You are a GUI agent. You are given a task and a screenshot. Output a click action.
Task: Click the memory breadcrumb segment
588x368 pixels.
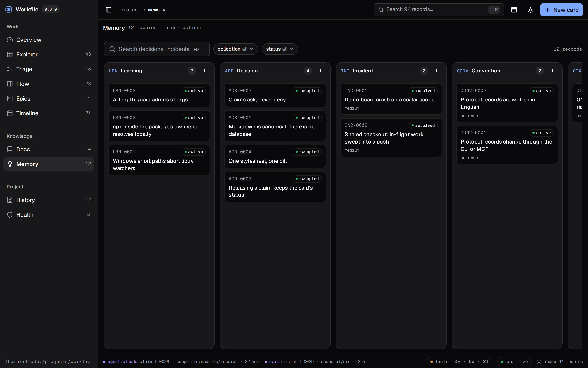click(157, 10)
